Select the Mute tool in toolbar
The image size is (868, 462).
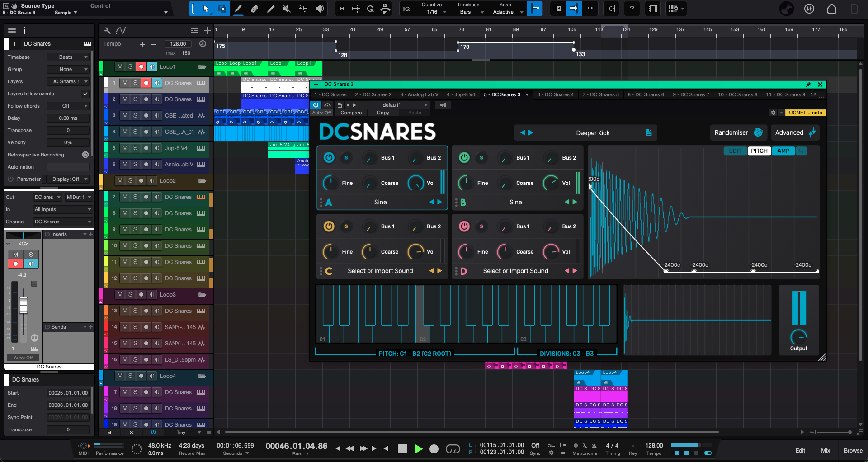(287, 9)
